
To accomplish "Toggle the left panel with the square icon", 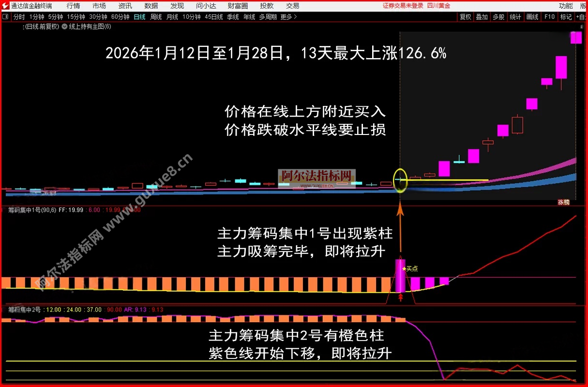I will click(x=5, y=16).
